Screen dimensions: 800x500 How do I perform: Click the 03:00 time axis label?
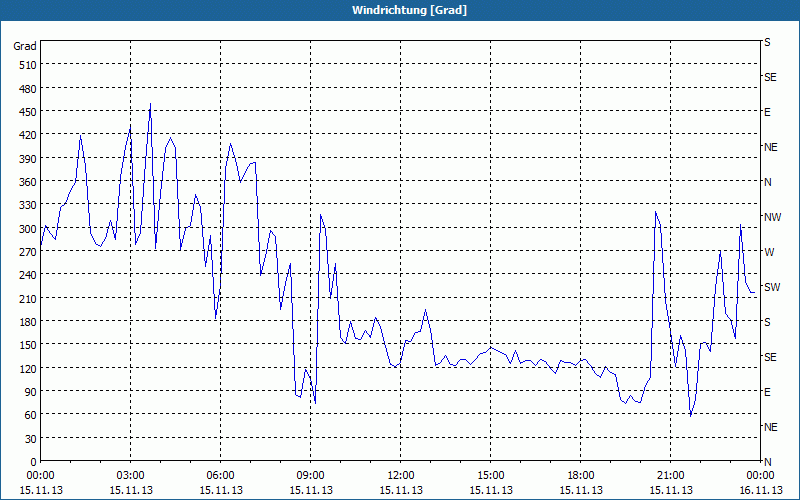pos(131,476)
